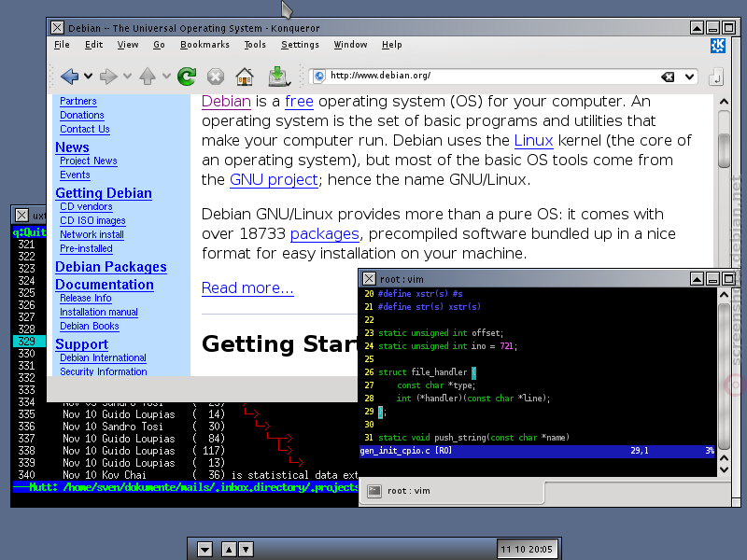Open the Documentation link
The width and height of the screenshot is (747, 560).
click(x=105, y=285)
